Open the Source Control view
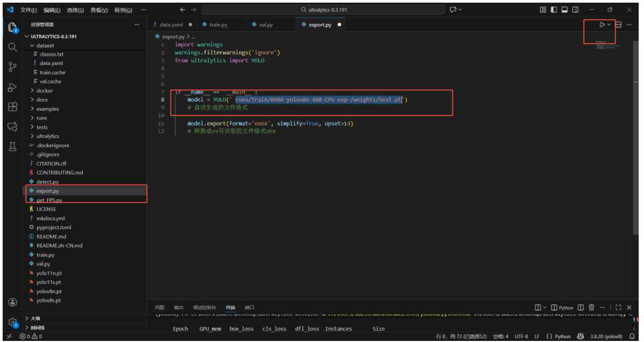This screenshot has width=644, height=342. (12, 67)
